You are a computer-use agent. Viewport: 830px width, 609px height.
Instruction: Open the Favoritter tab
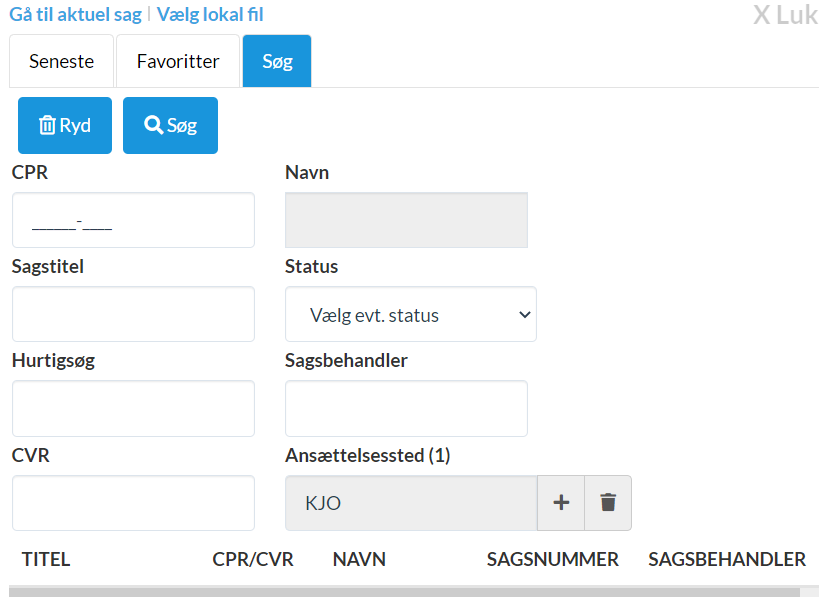coord(178,61)
